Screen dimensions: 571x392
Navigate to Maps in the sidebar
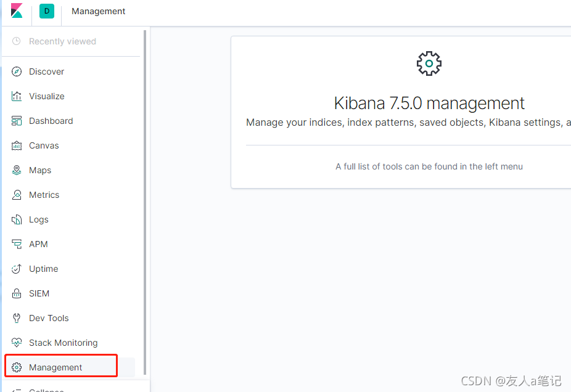point(40,170)
